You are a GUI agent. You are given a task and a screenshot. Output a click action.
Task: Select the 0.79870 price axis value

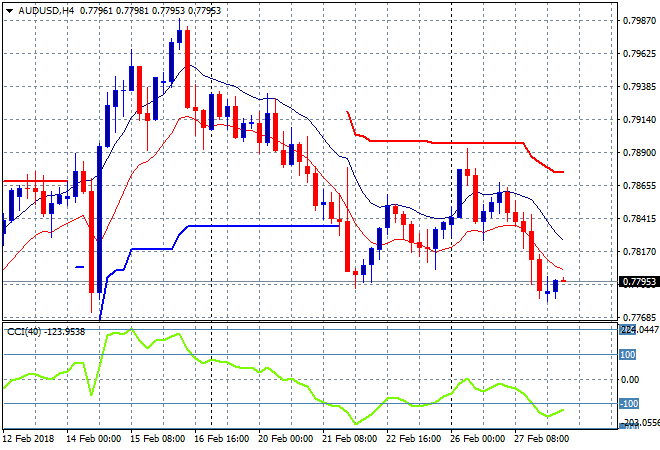pos(639,20)
